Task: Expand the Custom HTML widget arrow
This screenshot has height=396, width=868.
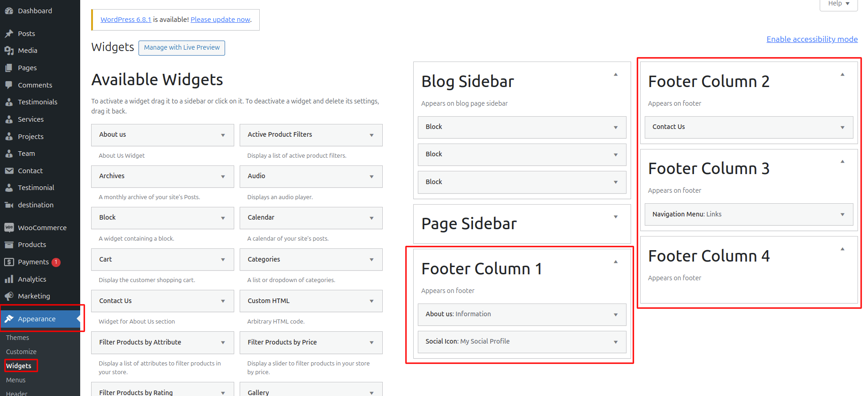Action: [372, 301]
